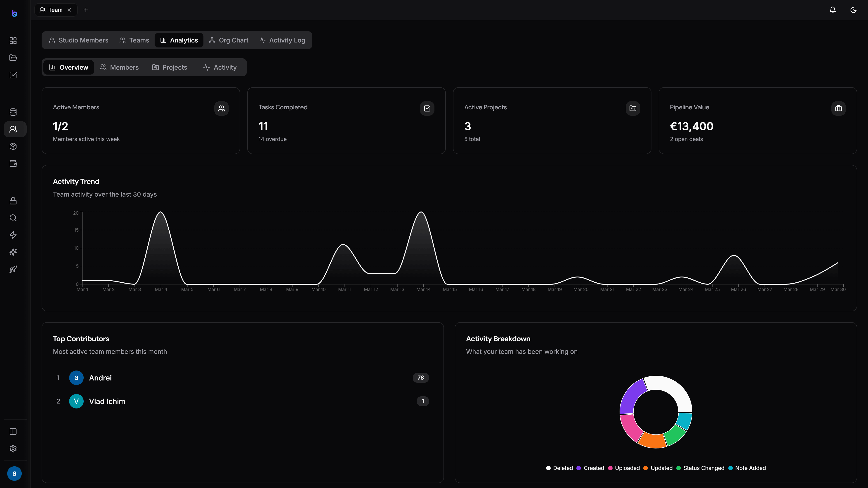Click the Deleted legend swatch
This screenshot has width=868, height=488.
coord(548,468)
